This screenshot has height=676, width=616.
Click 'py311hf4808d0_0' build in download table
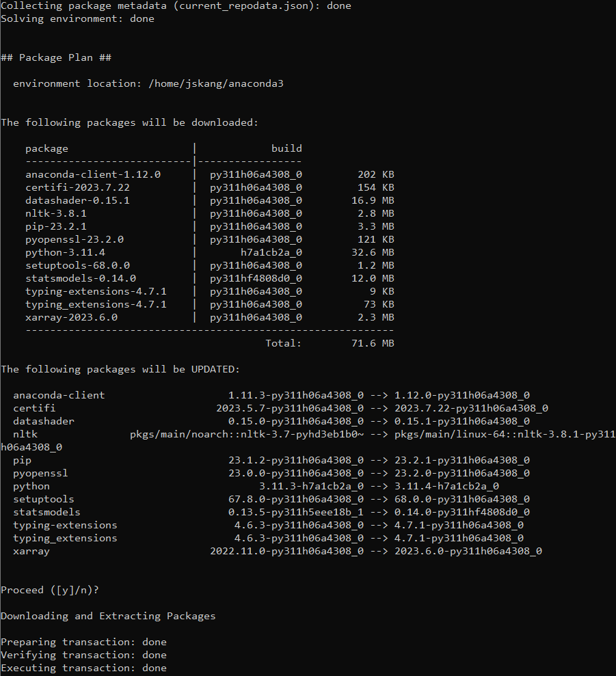tap(256, 278)
